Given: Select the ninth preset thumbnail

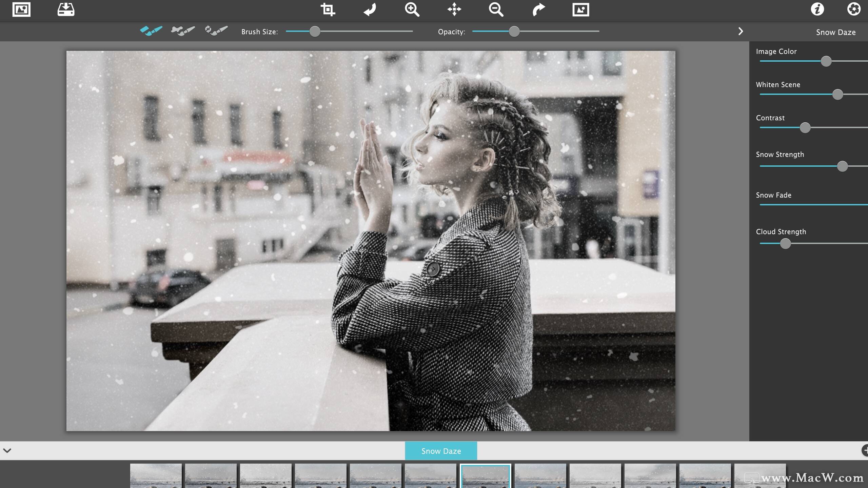Looking at the screenshot, I should click(x=595, y=476).
